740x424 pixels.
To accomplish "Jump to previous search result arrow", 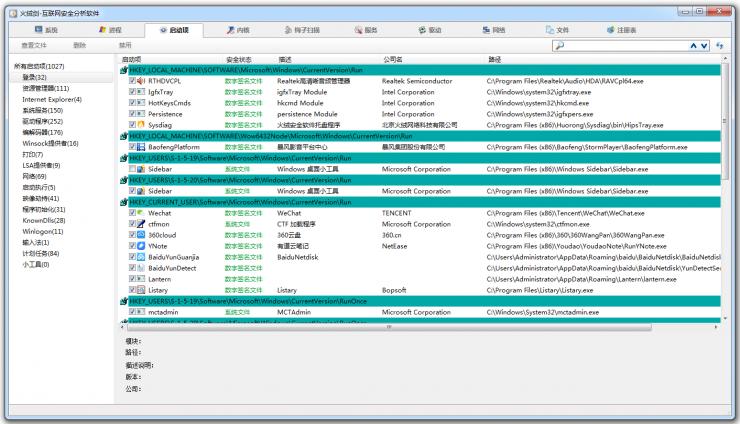I will coord(692,46).
